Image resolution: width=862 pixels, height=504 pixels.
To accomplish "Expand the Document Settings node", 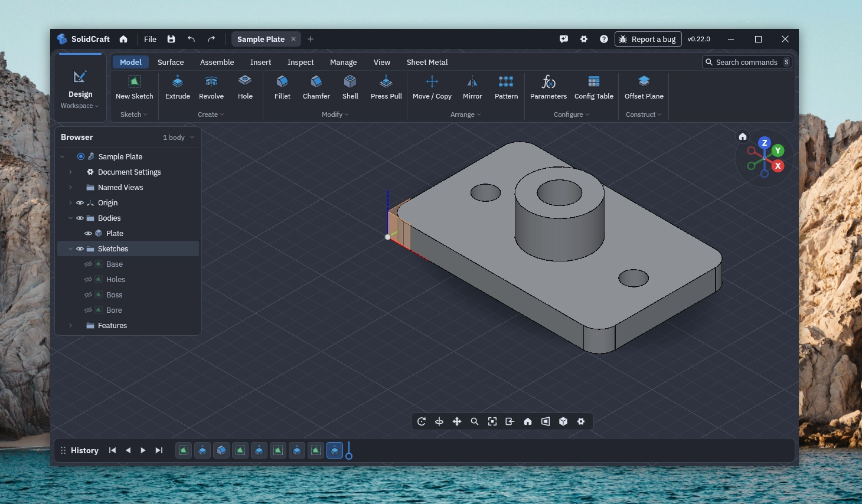I will click(70, 172).
